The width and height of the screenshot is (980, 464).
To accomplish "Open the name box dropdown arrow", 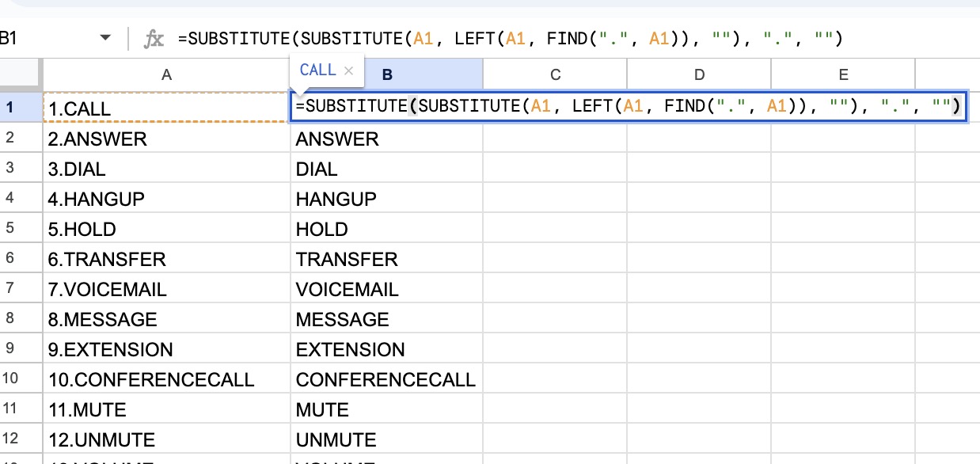I will 105,39.
